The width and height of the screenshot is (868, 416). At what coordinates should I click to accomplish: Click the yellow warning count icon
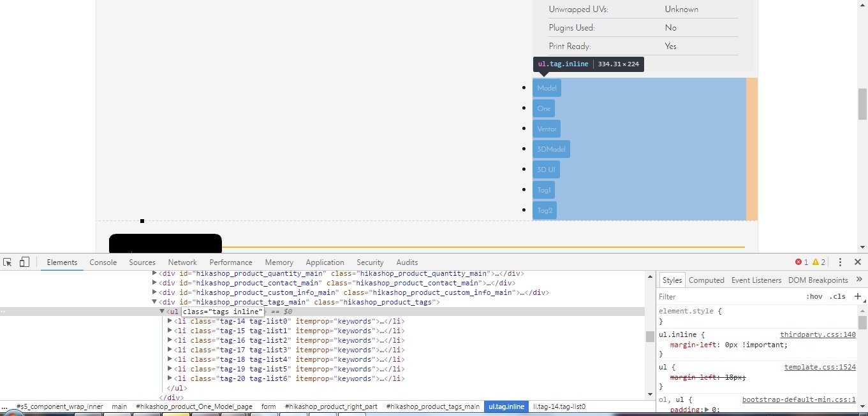[x=816, y=262]
